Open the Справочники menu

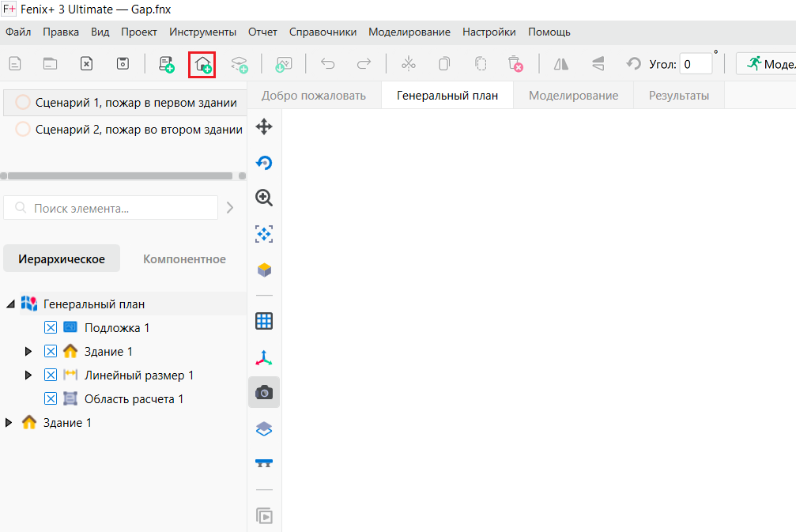323,32
